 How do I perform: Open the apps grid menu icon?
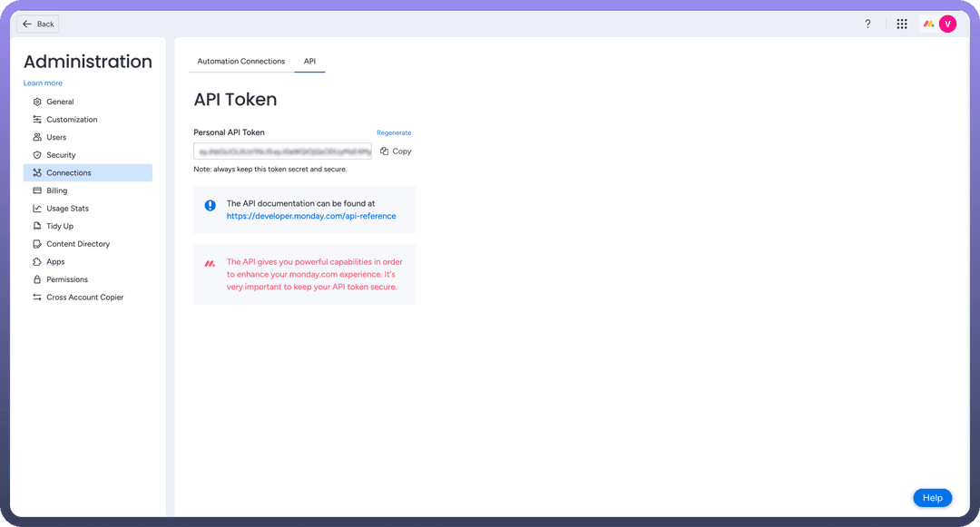902,24
